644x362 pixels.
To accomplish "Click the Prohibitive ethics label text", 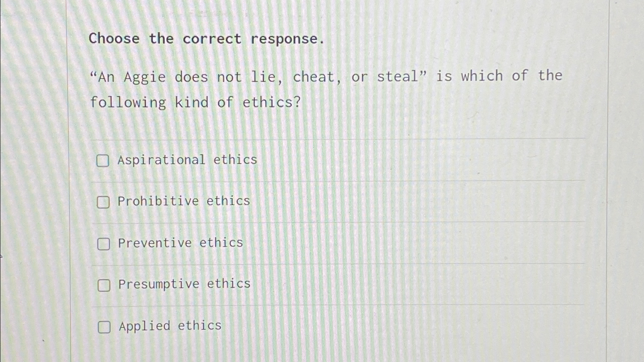I will pos(183,201).
